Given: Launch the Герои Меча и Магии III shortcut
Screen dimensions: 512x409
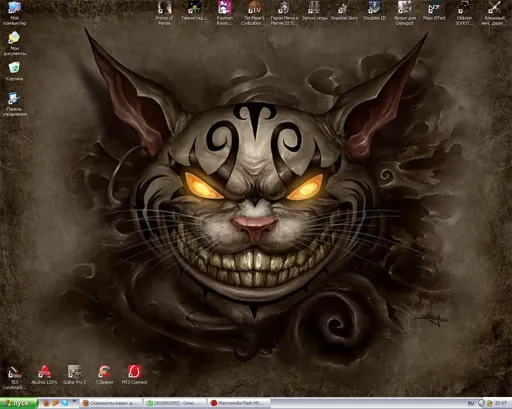Looking at the screenshot, I should click(x=284, y=13).
